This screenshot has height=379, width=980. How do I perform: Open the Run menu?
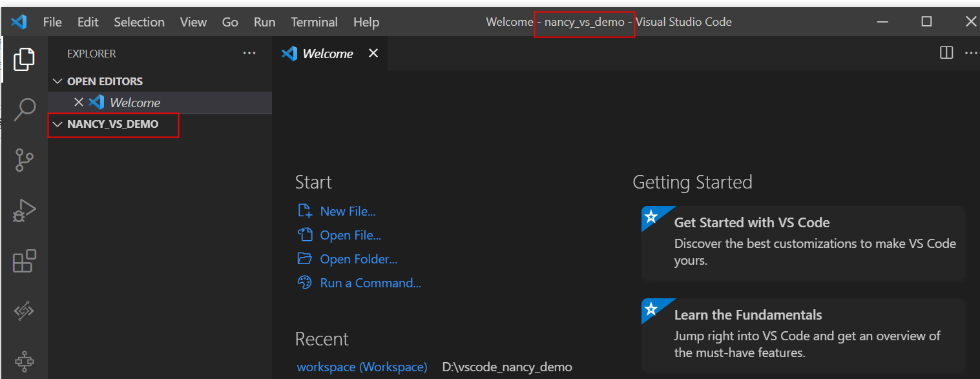pos(265,22)
